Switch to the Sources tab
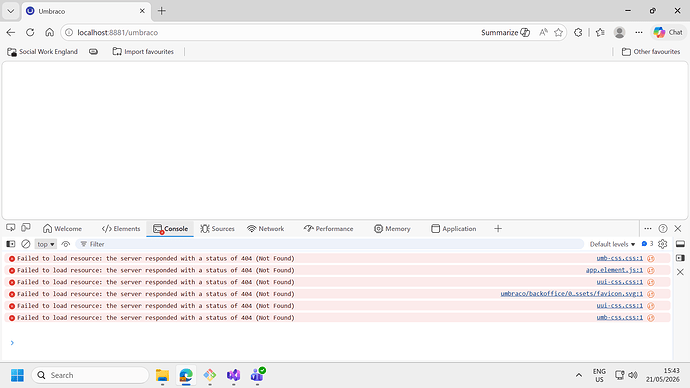 pyautogui.click(x=217, y=229)
